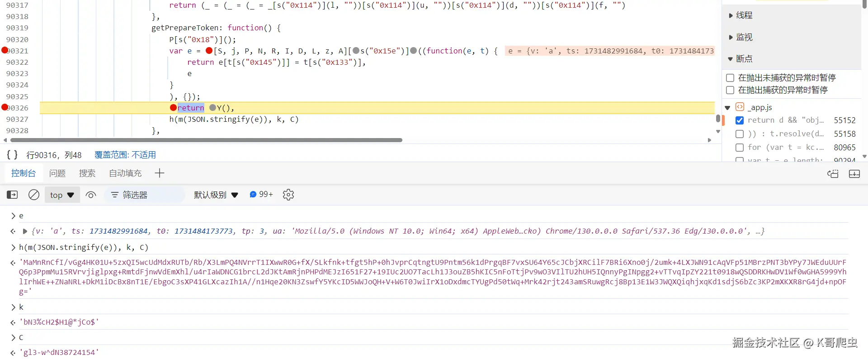The image size is (868, 359).
Task: Click grey inline breakpoint dot before Y()
Action: coord(213,108)
